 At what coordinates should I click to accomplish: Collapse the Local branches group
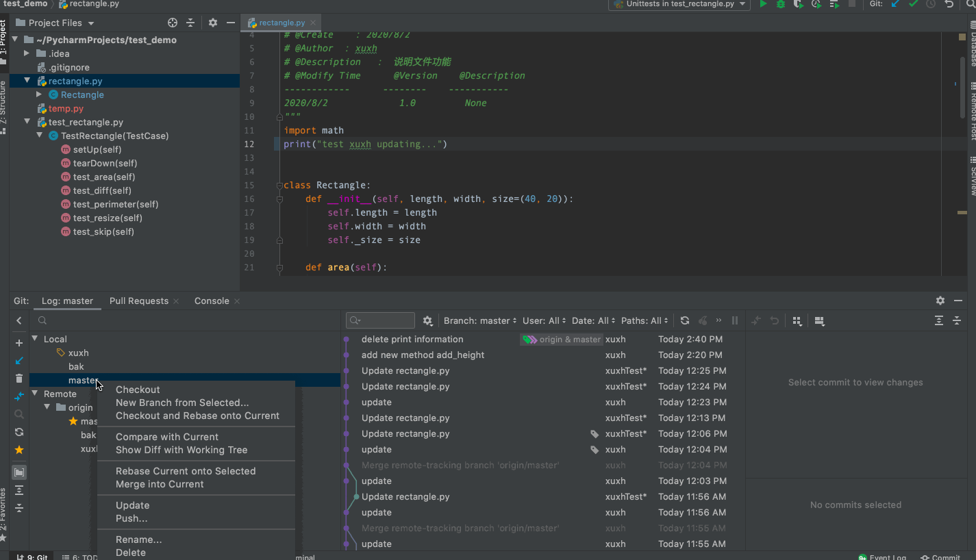[36, 339]
